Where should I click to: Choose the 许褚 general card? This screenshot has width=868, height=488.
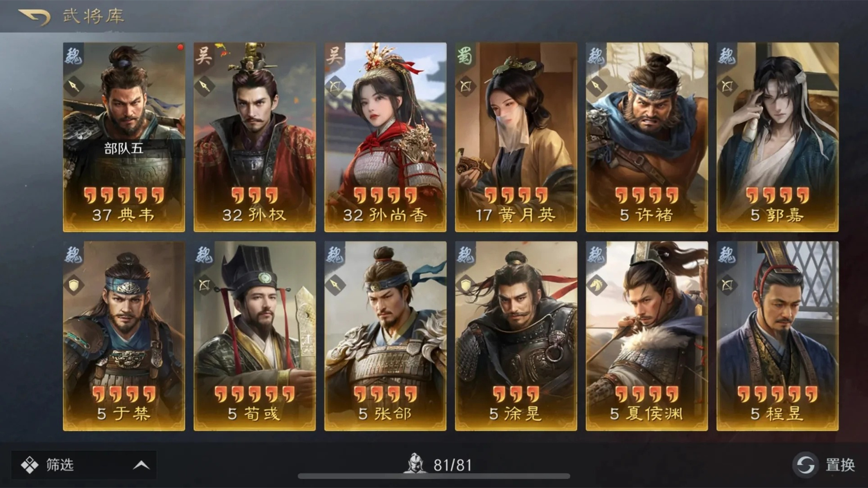click(x=646, y=137)
